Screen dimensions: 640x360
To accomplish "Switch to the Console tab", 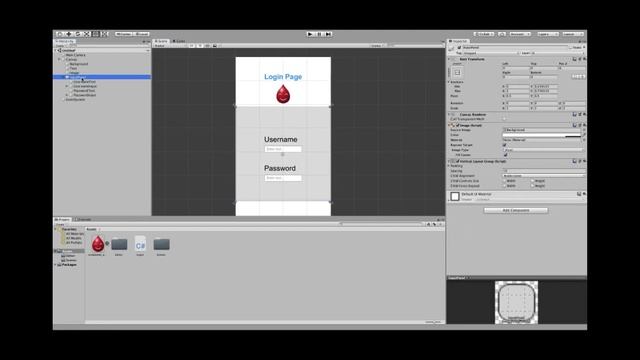I will click(x=83, y=220).
